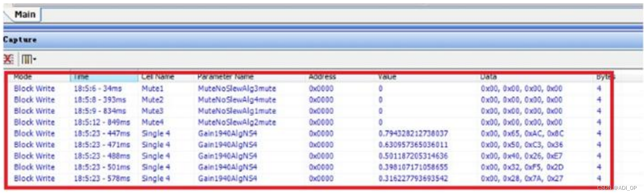
Task: Click value 0.501187205314636
Action: point(413,156)
